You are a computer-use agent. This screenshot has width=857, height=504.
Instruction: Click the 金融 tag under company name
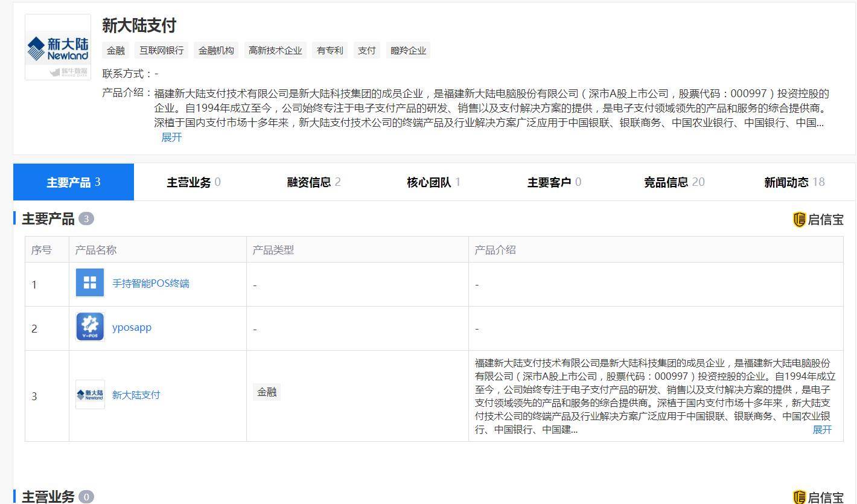[x=116, y=50]
